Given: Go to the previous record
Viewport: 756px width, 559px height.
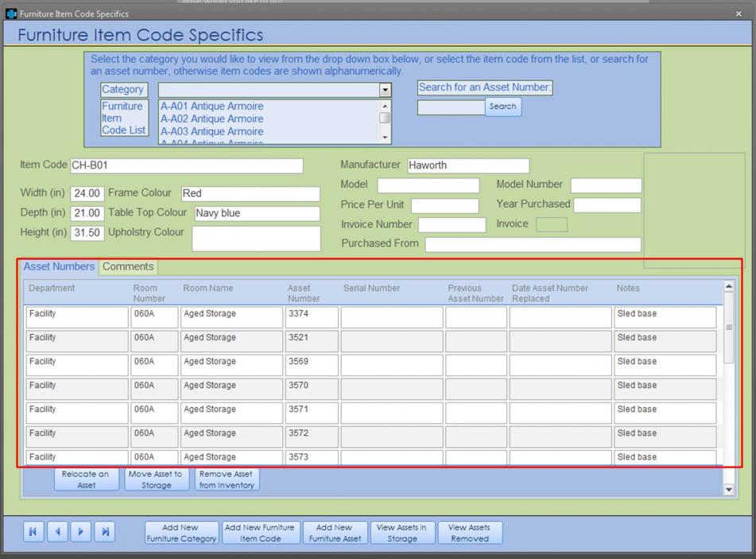Looking at the screenshot, I should [58, 531].
